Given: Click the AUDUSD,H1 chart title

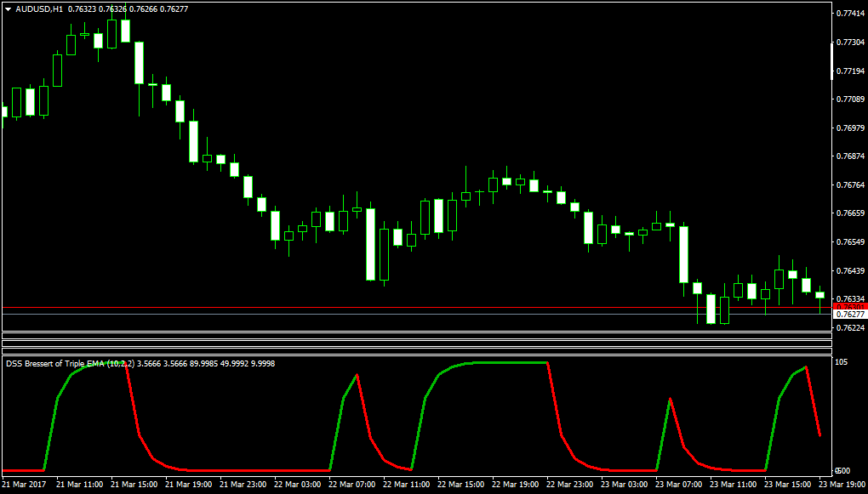Looking at the screenshot, I should point(39,9).
